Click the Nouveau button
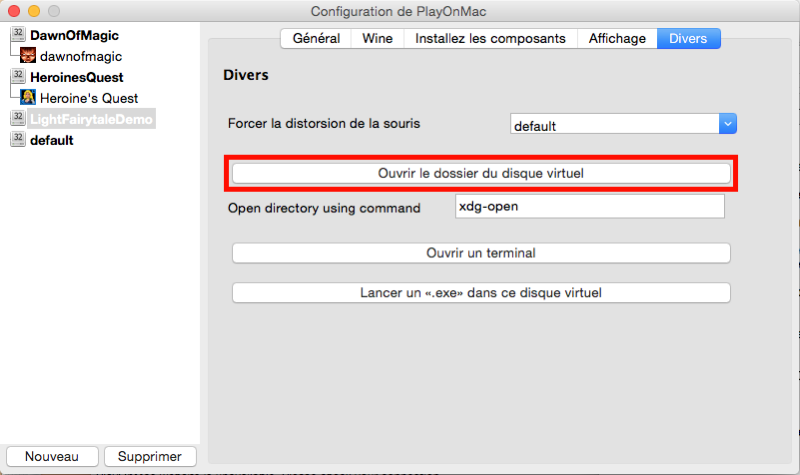 click(52, 456)
